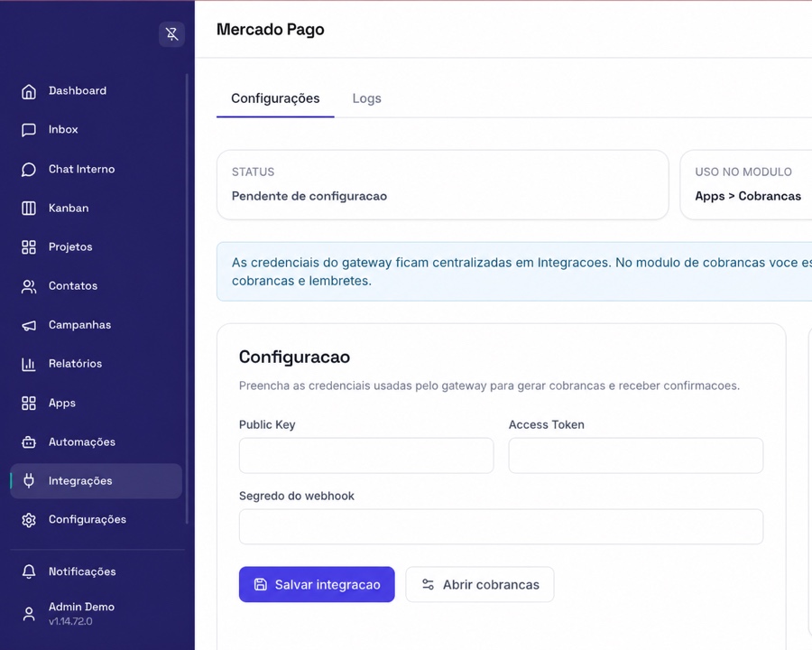Click the Preencha as credenciais description text
The width and height of the screenshot is (812, 650).
click(489, 386)
